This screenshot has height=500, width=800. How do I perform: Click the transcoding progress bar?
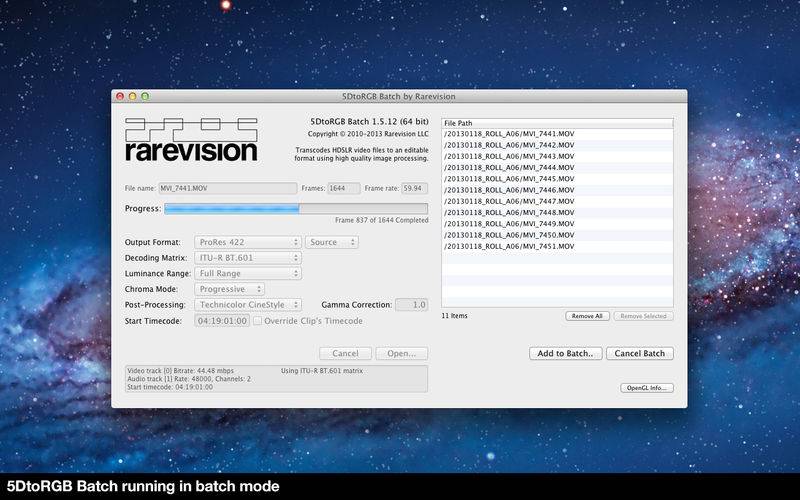coord(296,209)
